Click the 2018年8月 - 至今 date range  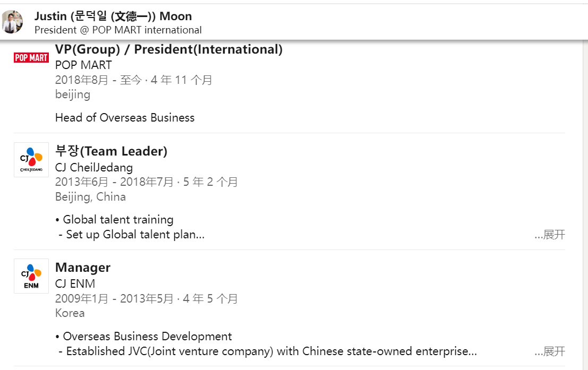133,80
